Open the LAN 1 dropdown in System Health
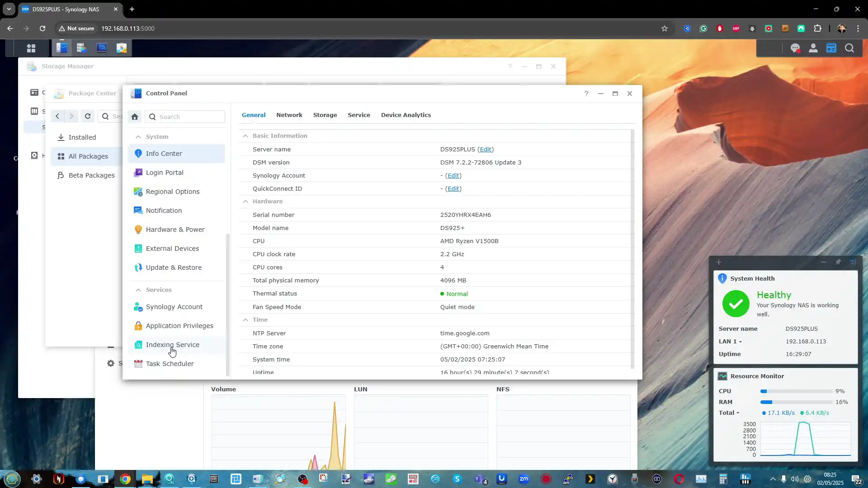Screen dimensions: 868x488 730,342
